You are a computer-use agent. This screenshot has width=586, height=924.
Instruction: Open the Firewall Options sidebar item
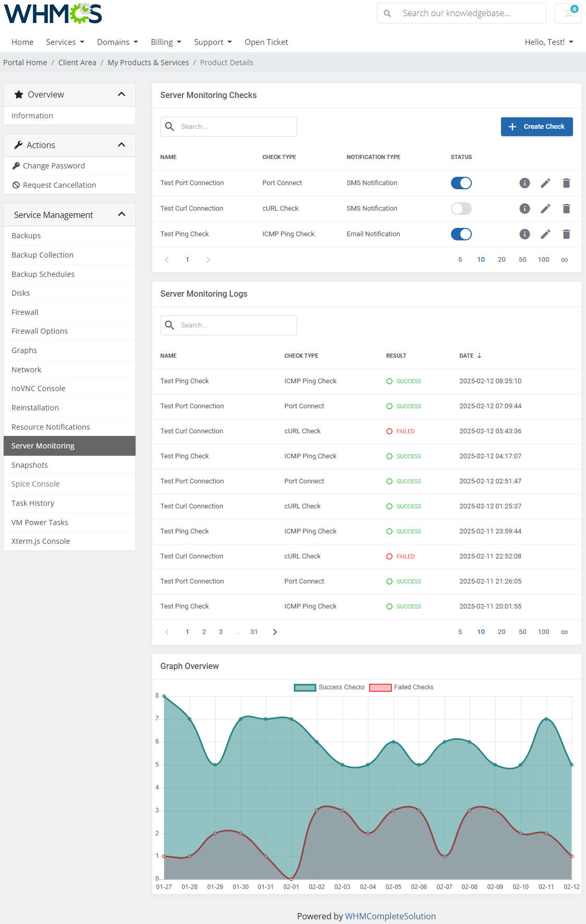click(40, 331)
